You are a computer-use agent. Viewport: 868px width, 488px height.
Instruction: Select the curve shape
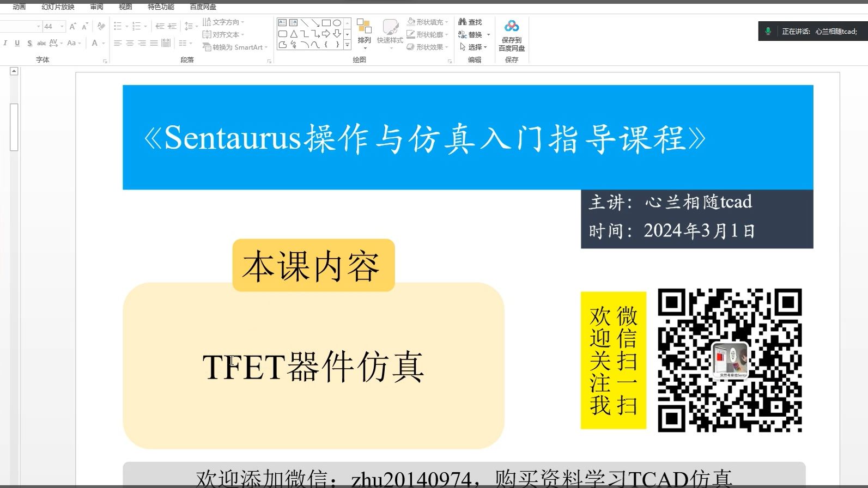(x=315, y=45)
